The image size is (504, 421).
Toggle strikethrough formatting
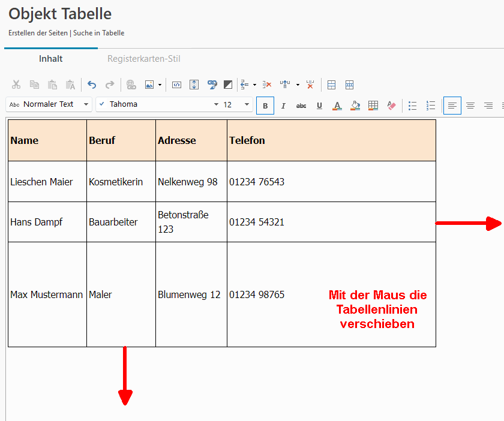click(x=301, y=106)
